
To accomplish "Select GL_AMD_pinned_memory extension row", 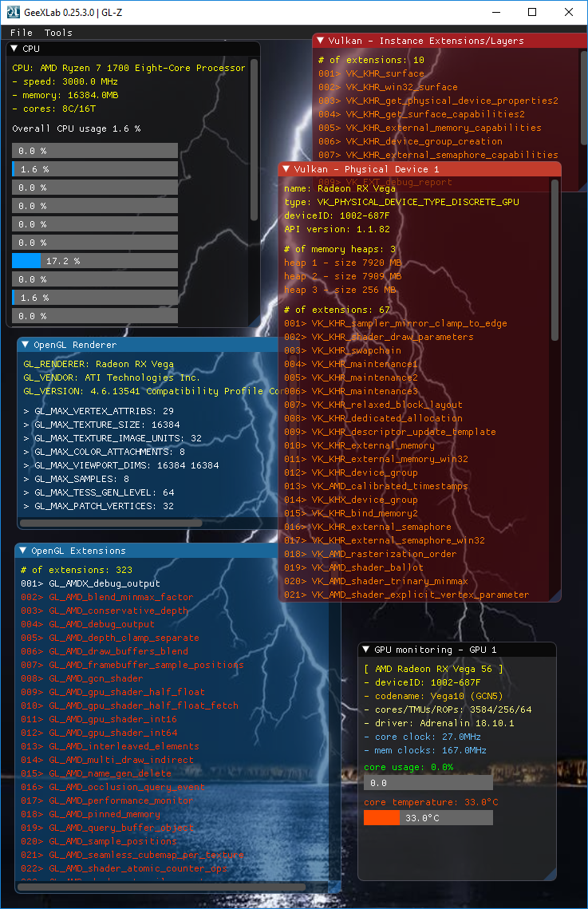I will (x=90, y=814).
